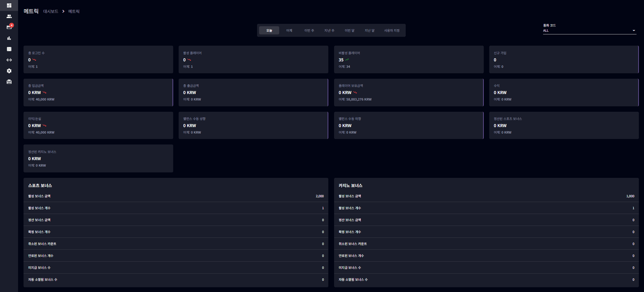
Task: Select the 사용자 지정 custom range tab
Action: (x=392, y=30)
